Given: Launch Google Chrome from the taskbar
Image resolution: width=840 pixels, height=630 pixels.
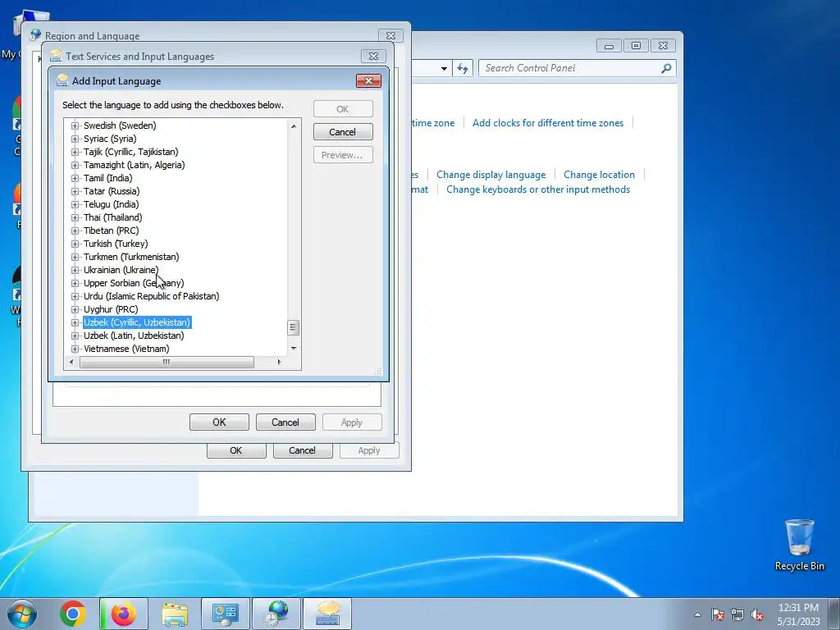Looking at the screenshot, I should [73, 614].
